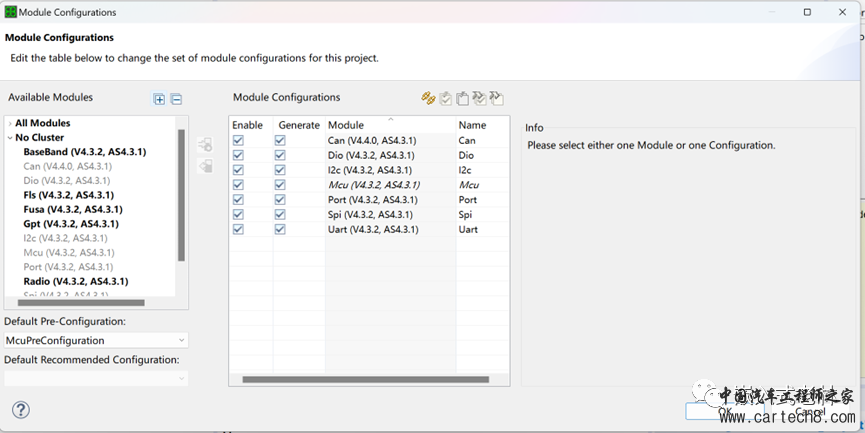Screen dimensions: 865x433
Task: Click the Available Modules horizontal scrollbar
Action: point(81,303)
